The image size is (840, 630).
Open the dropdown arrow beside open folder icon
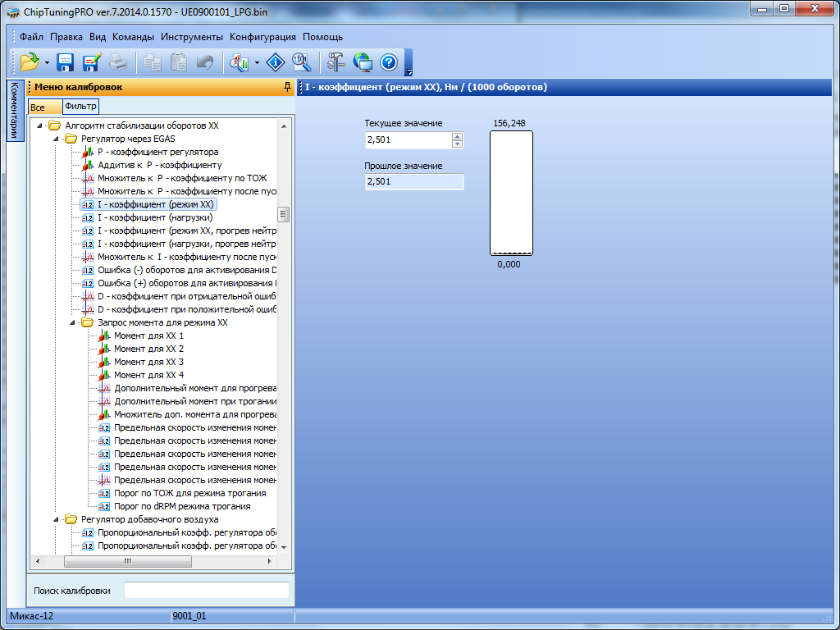click(47, 63)
